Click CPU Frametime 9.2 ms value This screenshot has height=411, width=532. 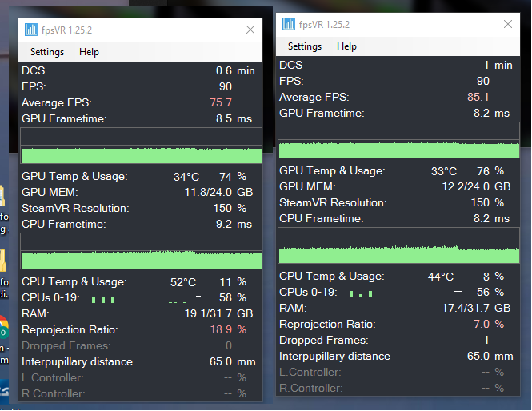tap(234, 224)
